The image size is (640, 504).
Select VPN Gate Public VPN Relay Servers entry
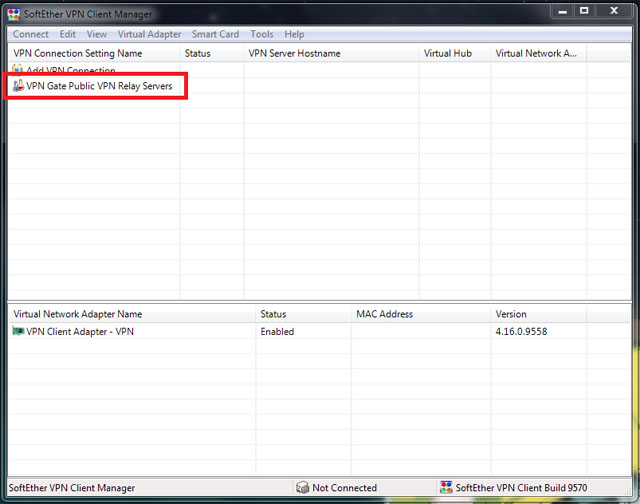tap(99, 86)
